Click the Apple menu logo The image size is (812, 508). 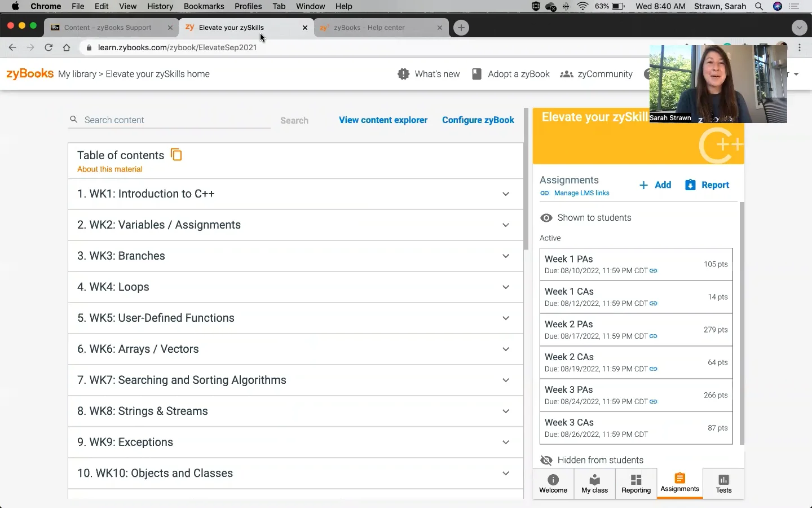15,6
